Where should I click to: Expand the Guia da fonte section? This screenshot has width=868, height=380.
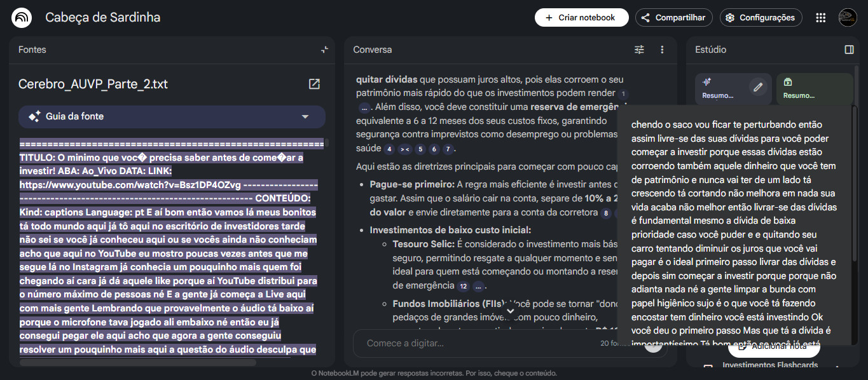pos(305,117)
